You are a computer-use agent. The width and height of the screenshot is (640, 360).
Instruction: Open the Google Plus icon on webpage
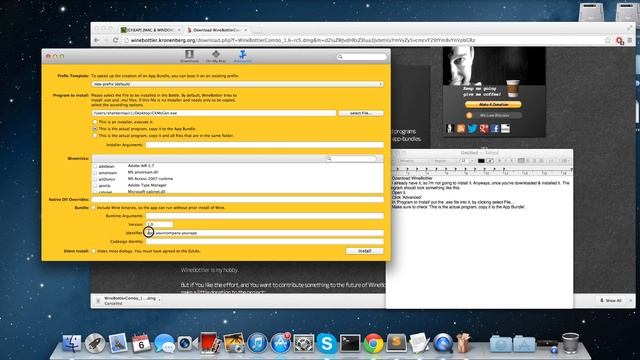(484, 129)
